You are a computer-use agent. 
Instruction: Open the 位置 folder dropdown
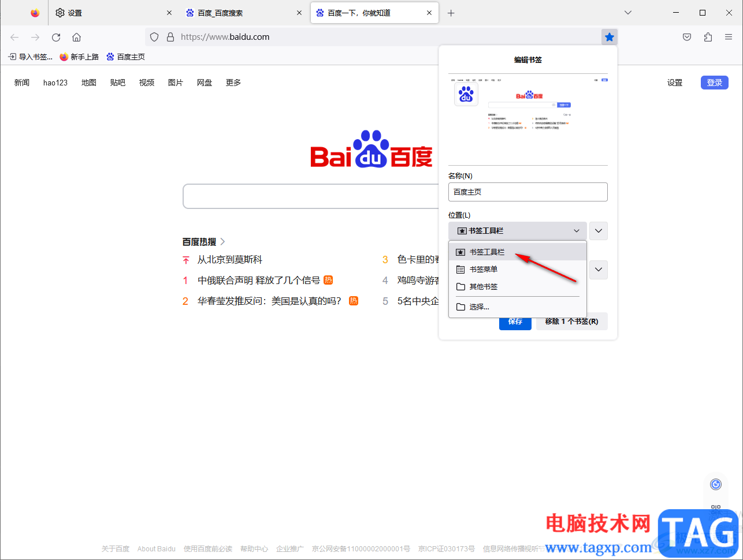point(518,231)
